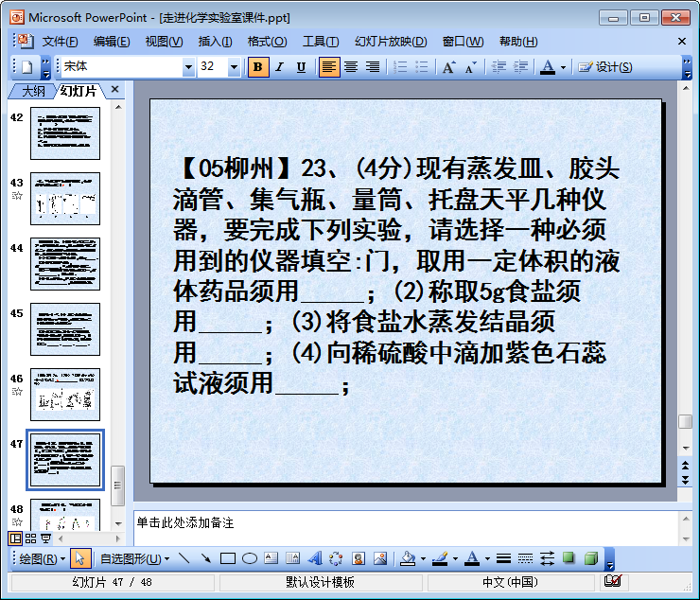700x600 pixels.
Task: Open the 格式(O) menu
Action: pyautogui.click(x=267, y=42)
